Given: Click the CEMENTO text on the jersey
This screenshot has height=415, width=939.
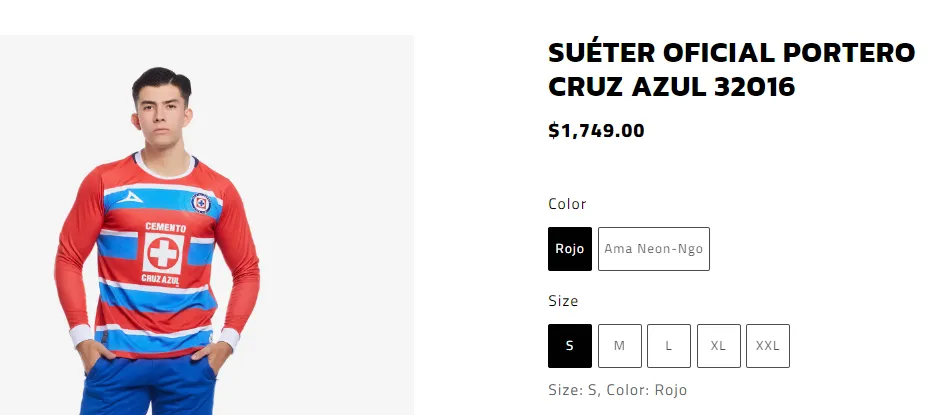Looking at the screenshot, I should tap(164, 227).
